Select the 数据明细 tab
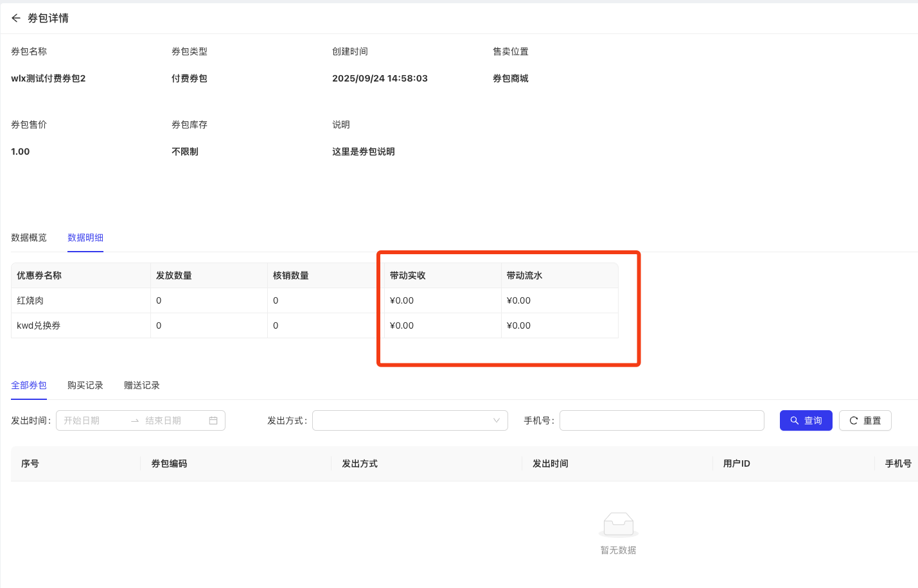The width and height of the screenshot is (918, 588). (x=85, y=238)
